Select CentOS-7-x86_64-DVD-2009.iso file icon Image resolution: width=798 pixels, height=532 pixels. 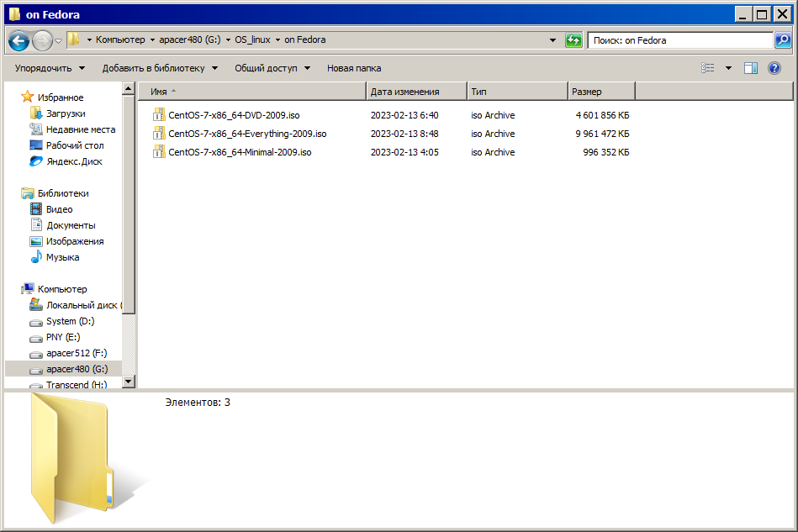(x=159, y=114)
